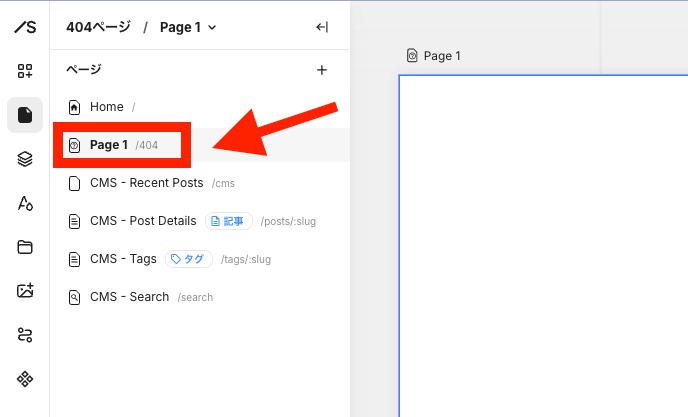Viewport: 688px width, 417px height.
Task: Open the text styles icon
Action: point(25,203)
